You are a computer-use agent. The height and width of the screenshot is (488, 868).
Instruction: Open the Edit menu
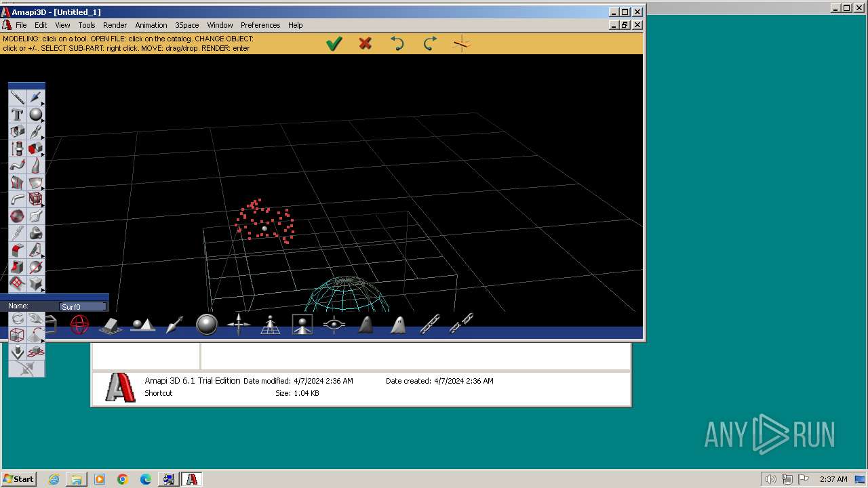pyautogui.click(x=41, y=25)
